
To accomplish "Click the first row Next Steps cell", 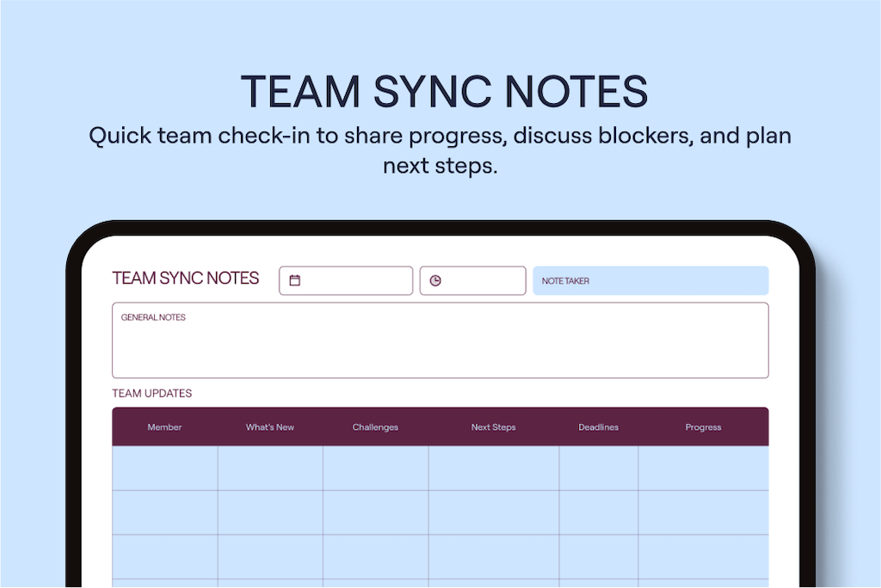I will 493,468.
